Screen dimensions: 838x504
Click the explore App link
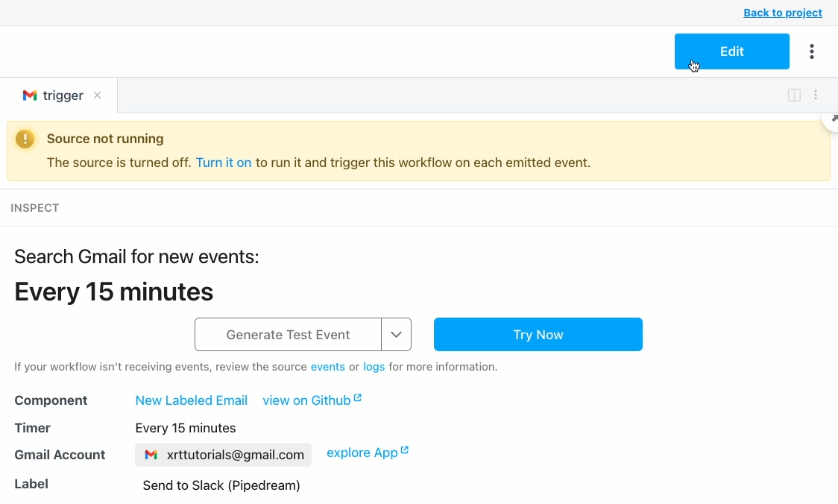click(x=362, y=453)
